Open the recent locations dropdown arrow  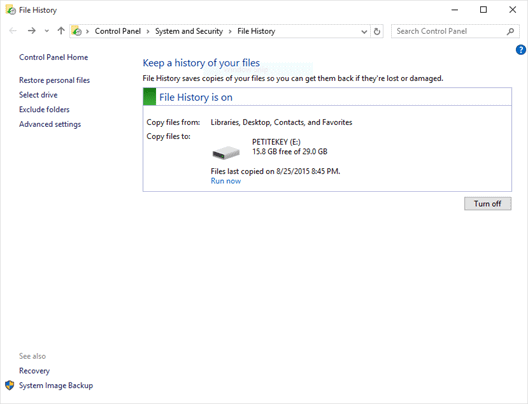[x=47, y=31]
